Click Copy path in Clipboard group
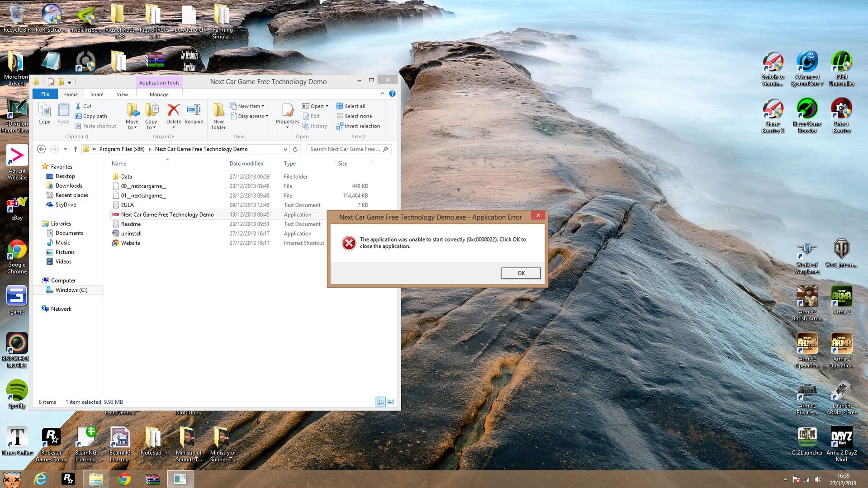 (91, 116)
